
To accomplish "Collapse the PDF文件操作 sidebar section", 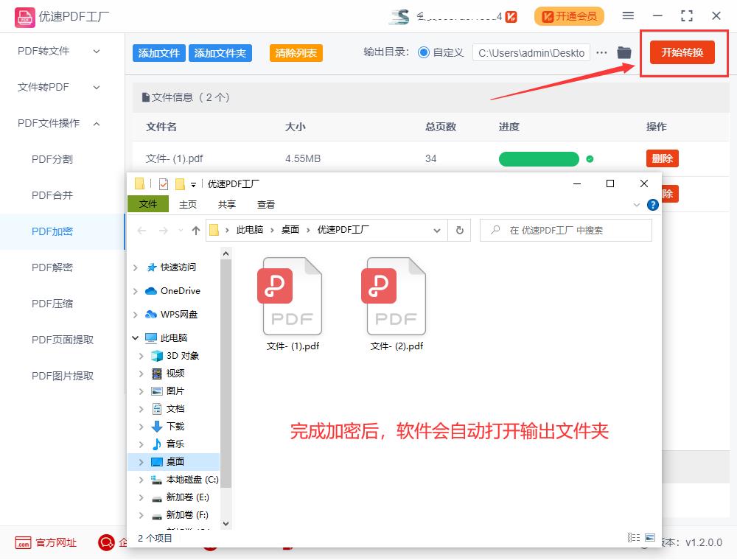I will click(x=96, y=123).
